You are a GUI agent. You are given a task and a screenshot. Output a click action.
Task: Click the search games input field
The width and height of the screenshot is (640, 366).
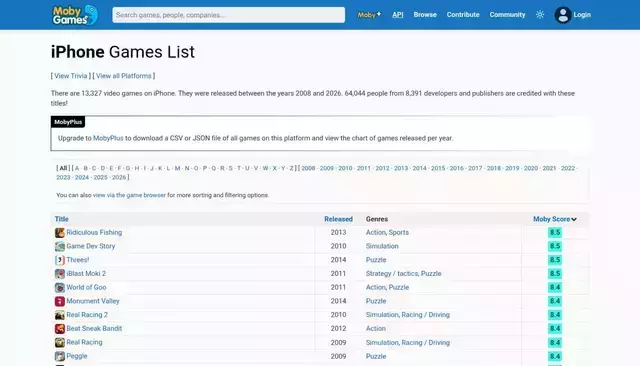(x=229, y=15)
